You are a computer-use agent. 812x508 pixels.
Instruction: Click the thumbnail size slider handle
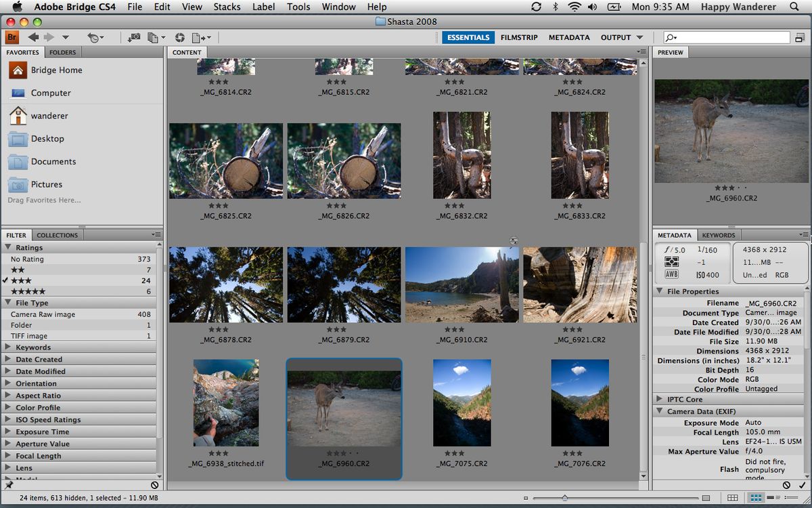[x=564, y=498]
